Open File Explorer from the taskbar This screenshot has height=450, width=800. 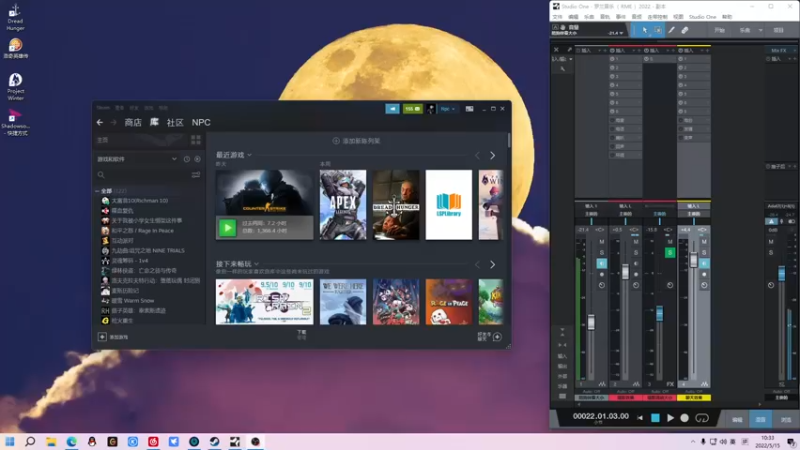pos(51,441)
